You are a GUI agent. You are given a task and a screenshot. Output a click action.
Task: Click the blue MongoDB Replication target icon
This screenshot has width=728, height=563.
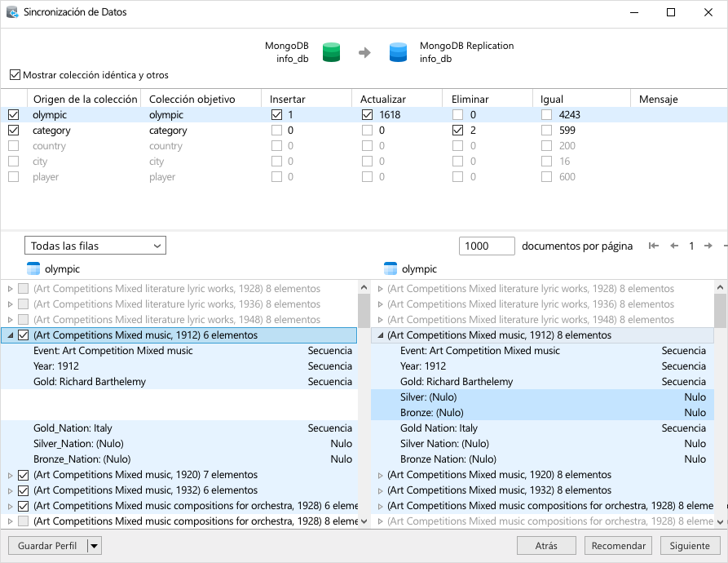click(398, 53)
